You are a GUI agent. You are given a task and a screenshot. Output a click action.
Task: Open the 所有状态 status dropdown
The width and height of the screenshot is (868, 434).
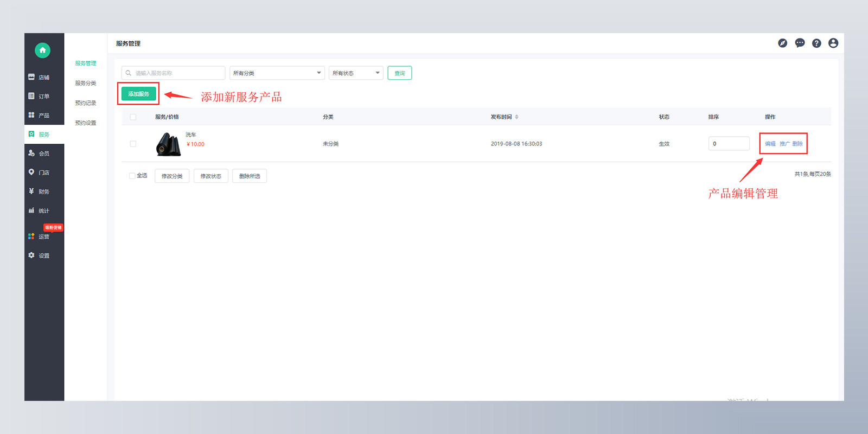click(x=355, y=73)
